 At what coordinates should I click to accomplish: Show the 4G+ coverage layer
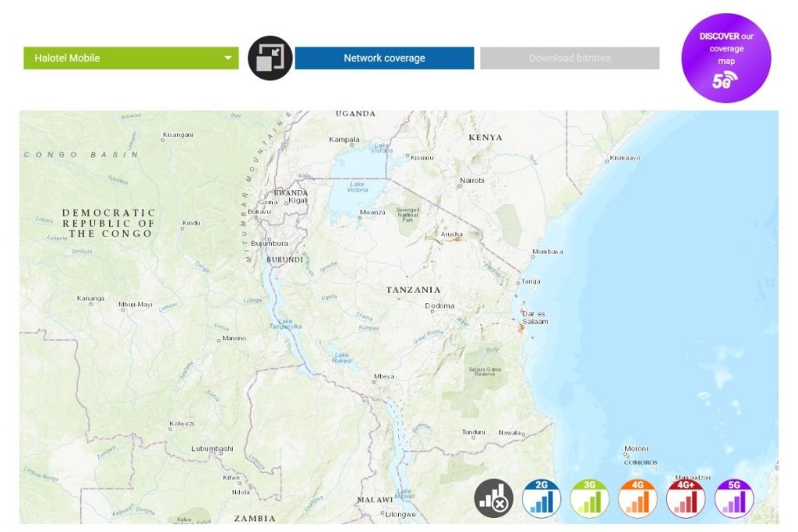686,499
